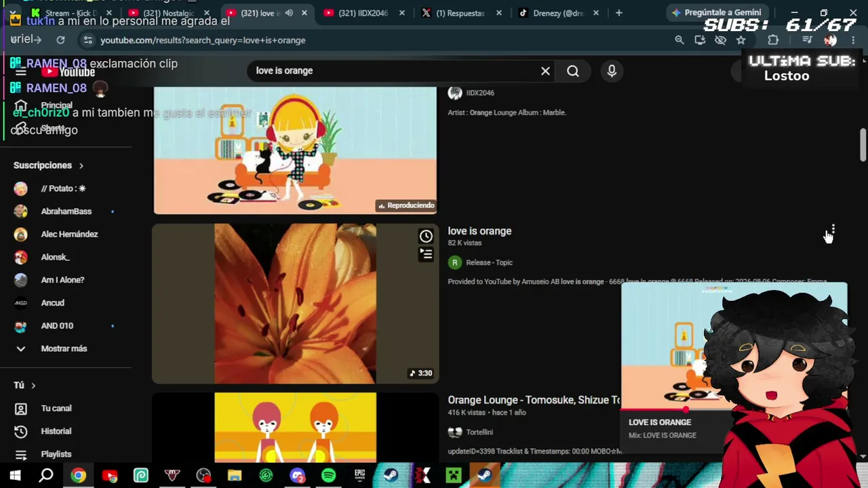Switch to the (321) Nostalgic tab
Image resolution: width=868 pixels, height=488 pixels.
[x=170, y=13]
